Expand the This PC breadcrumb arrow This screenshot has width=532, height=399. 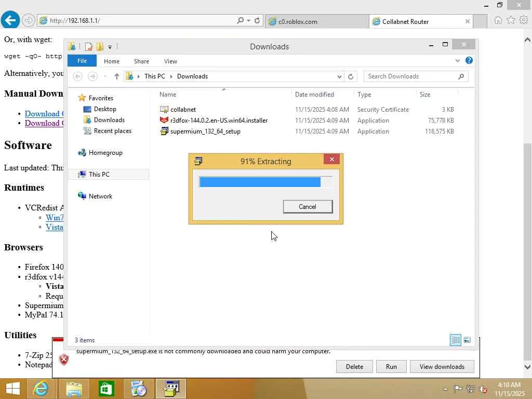(171, 76)
